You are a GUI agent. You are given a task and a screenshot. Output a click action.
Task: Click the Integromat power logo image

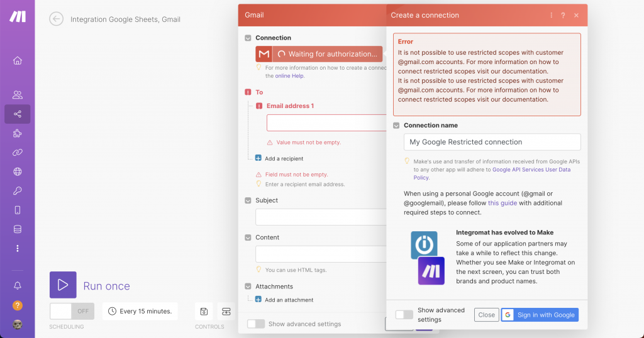tap(424, 244)
